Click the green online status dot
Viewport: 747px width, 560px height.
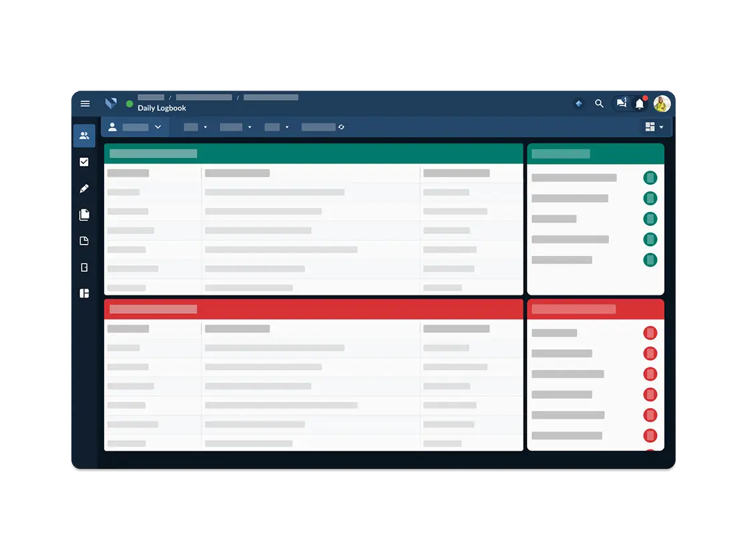(x=129, y=103)
